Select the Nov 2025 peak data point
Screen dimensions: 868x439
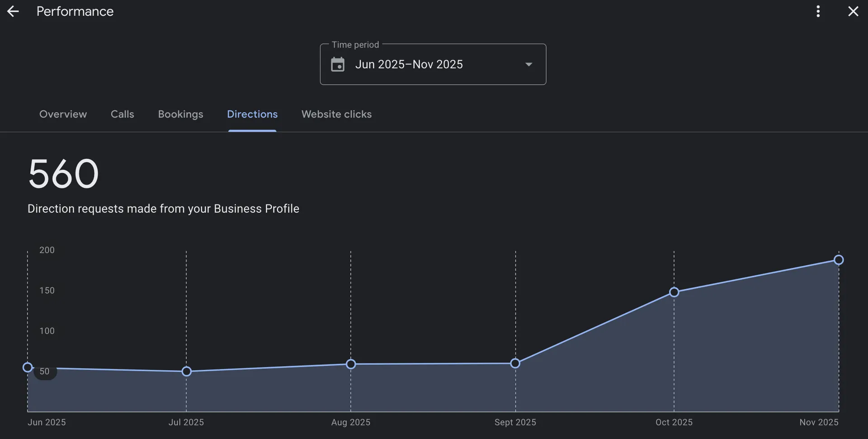[x=838, y=260]
